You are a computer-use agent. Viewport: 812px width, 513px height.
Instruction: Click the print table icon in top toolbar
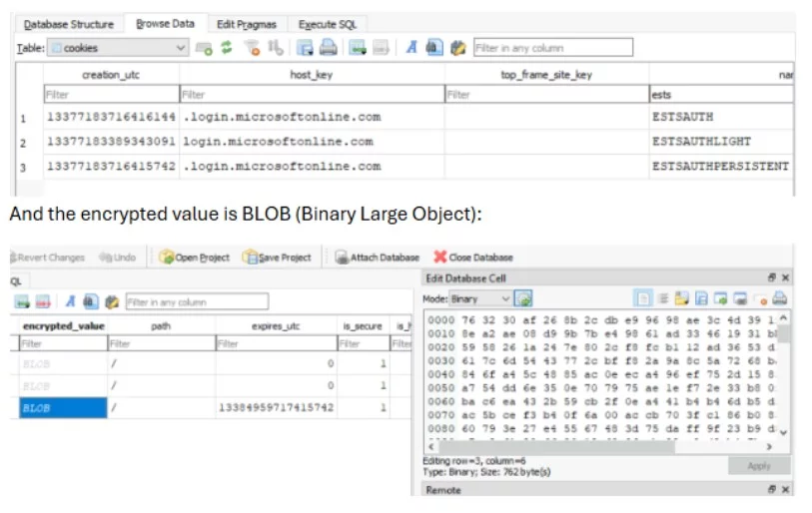[x=328, y=48]
